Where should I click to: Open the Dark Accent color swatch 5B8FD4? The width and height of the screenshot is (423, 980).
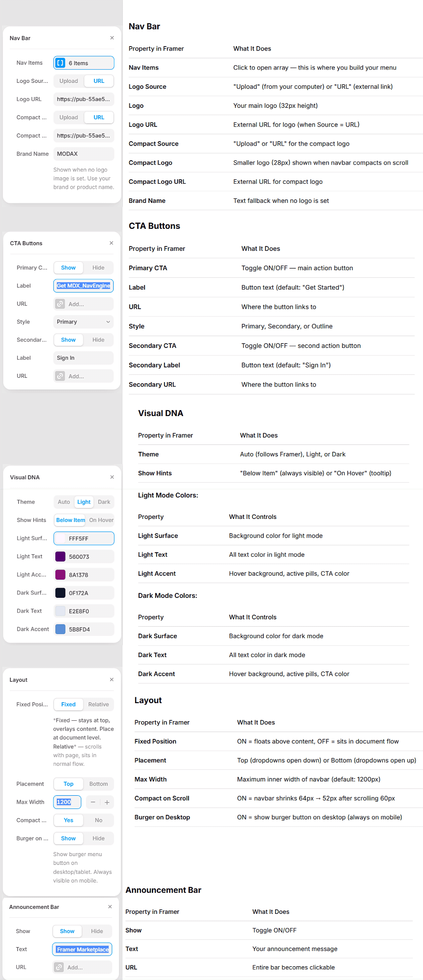click(x=60, y=629)
